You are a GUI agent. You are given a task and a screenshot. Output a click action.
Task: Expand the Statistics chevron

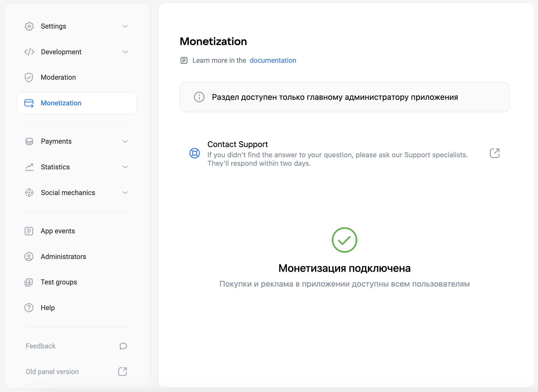tap(125, 167)
